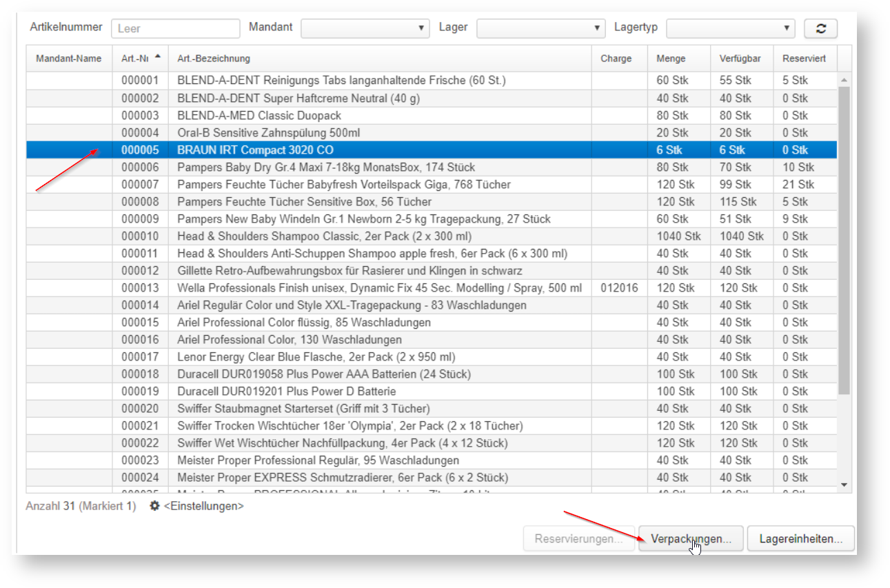
Task: Click the Art.-Nr sort arrow
Action: tap(159, 57)
